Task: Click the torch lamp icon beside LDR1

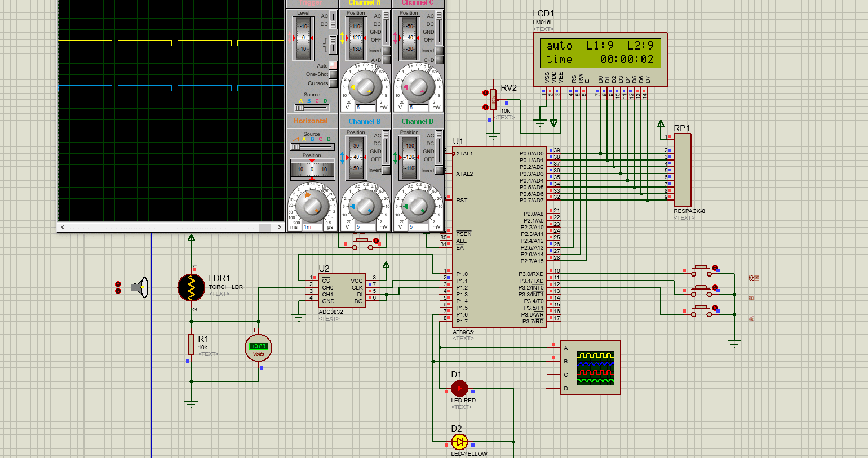Action: click(140, 287)
